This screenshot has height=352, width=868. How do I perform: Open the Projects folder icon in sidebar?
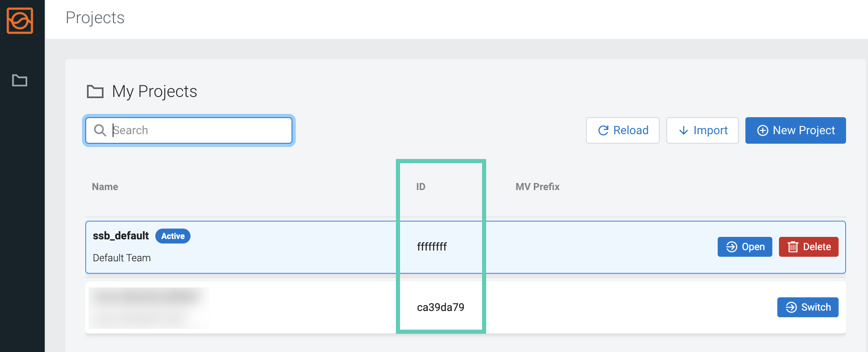pos(19,81)
